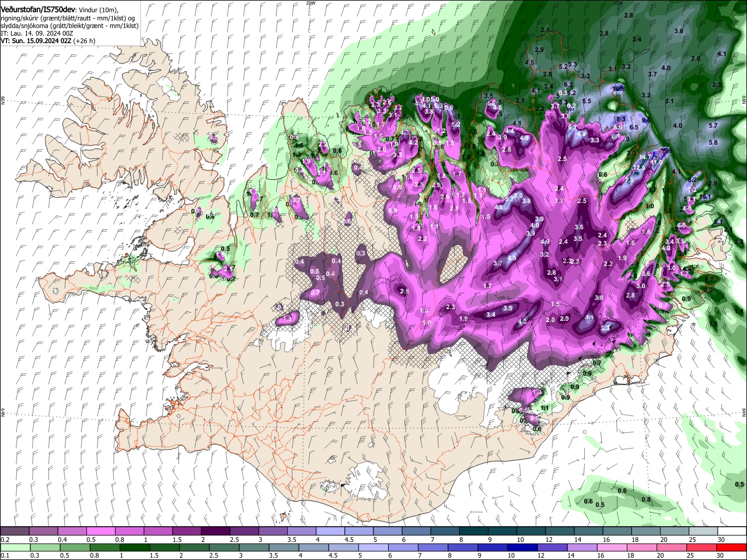Click the Veðurstofan/IS750dev title text
This screenshot has width=747, height=560.
click(39, 9)
